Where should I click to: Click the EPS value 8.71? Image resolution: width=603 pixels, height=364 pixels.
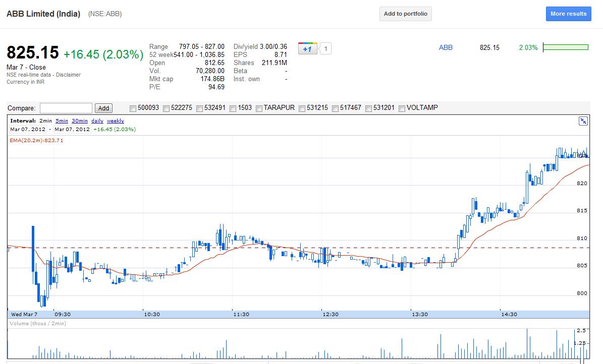pyautogui.click(x=281, y=54)
